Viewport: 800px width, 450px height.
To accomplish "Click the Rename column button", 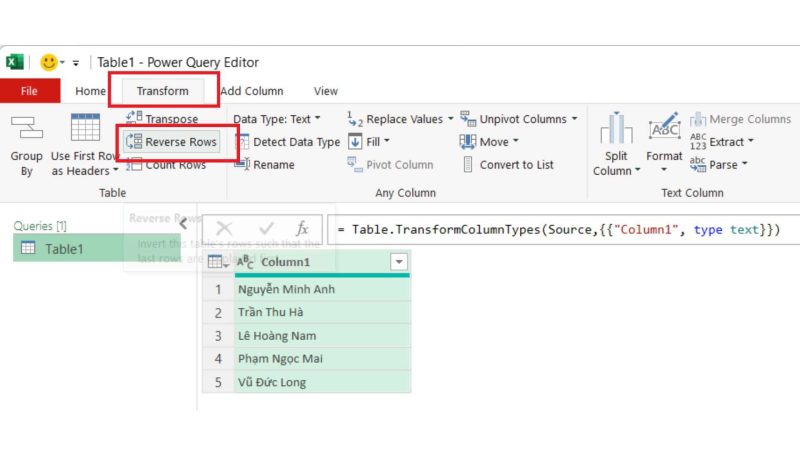I will 265,164.
